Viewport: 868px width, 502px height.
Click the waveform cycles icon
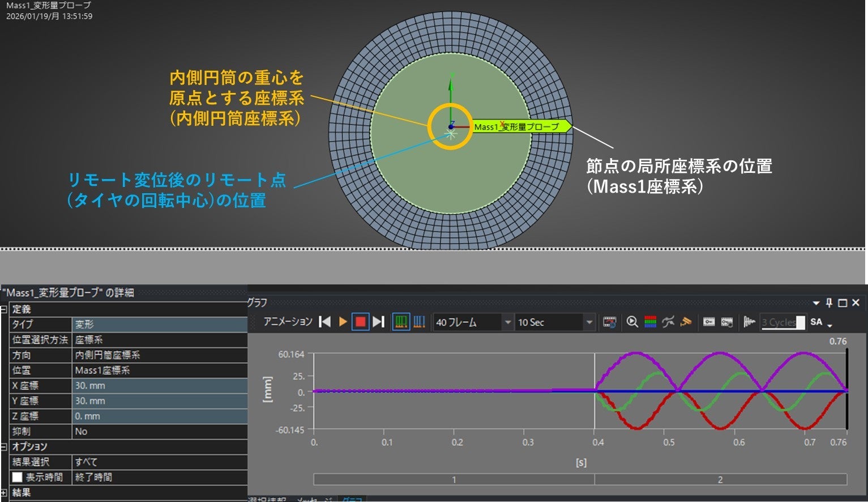tap(750, 322)
